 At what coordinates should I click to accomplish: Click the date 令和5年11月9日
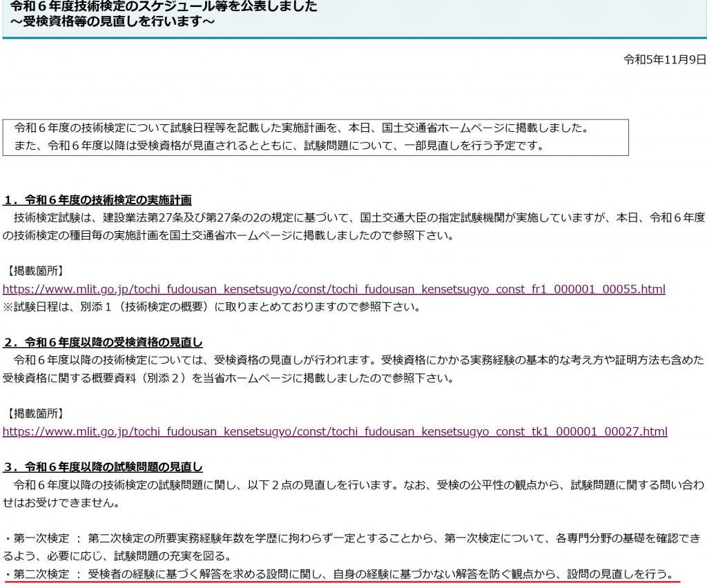click(x=665, y=59)
